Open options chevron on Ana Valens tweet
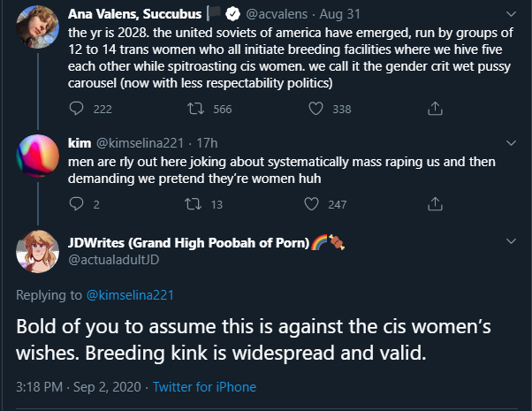Screen dimensions: 532x411 click(511, 14)
